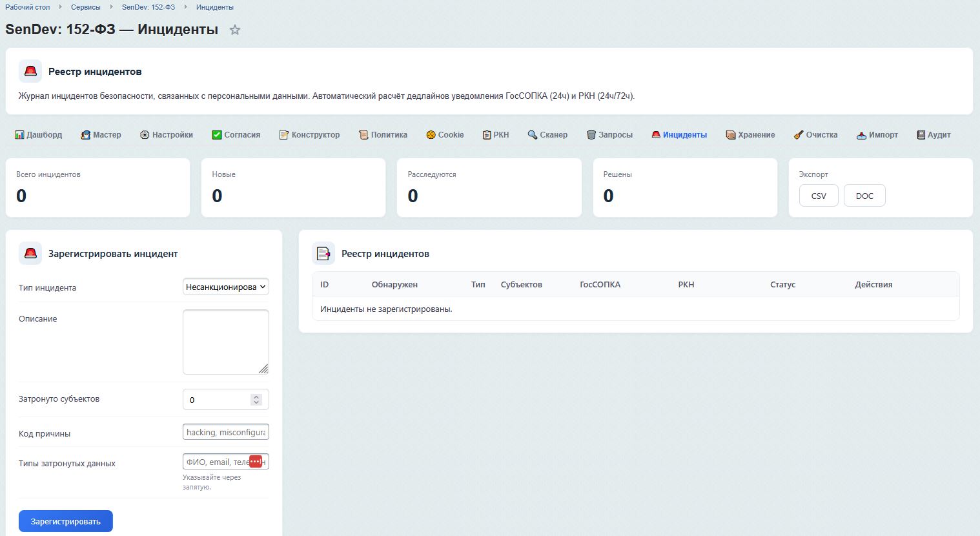Open the Хранение tab
The height and width of the screenshot is (536, 980).
[x=750, y=135]
